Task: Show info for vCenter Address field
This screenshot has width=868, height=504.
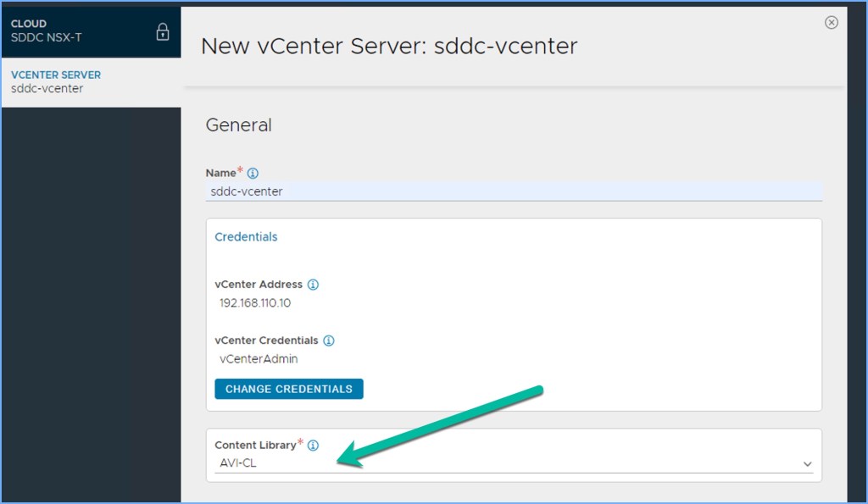Action: click(313, 285)
